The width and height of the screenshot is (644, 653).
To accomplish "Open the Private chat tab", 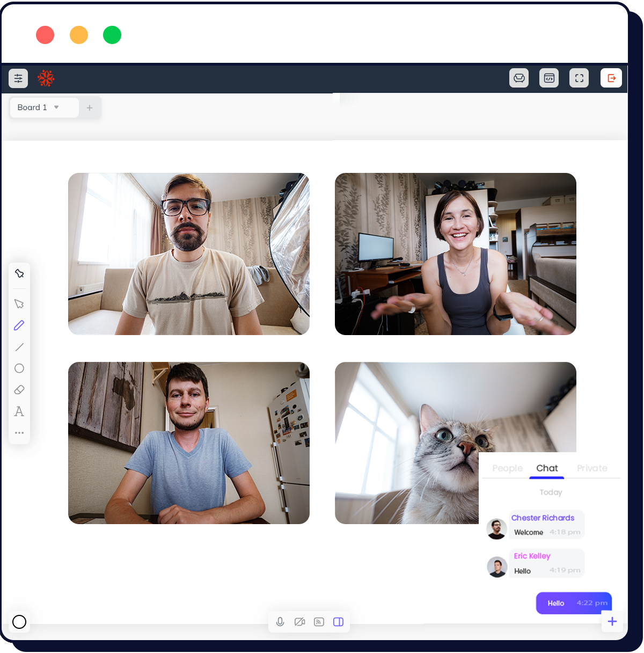I will click(x=592, y=468).
